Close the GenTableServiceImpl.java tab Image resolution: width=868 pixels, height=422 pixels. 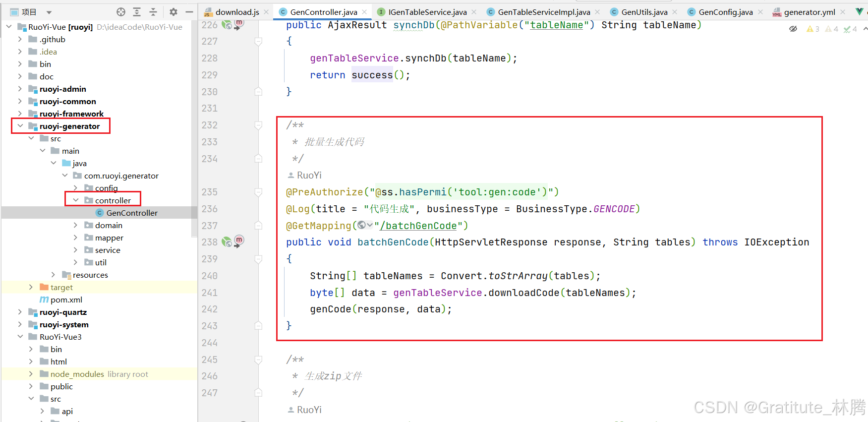pos(597,12)
